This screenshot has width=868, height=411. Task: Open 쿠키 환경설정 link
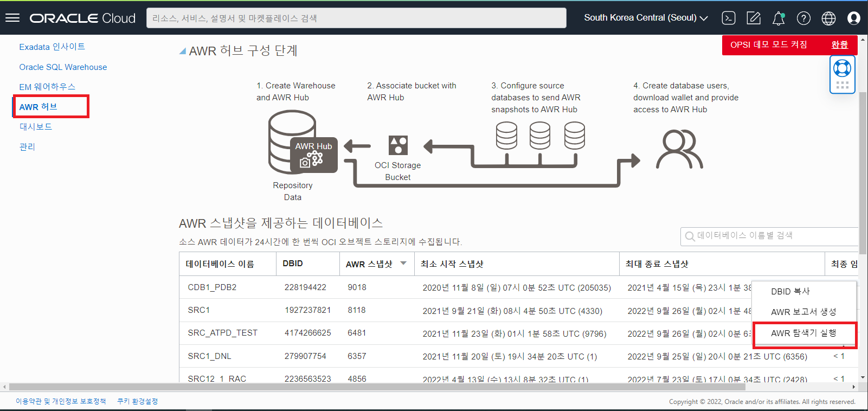point(138,401)
